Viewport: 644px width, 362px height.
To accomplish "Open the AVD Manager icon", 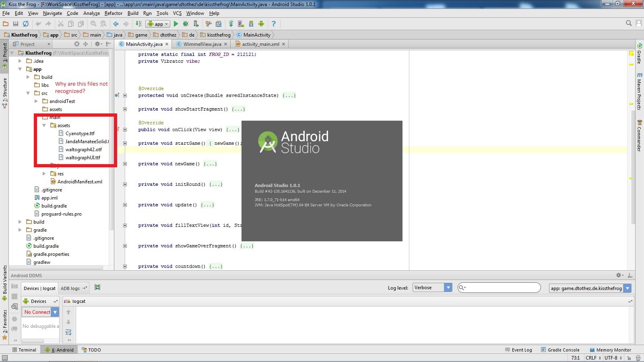I will 241,24.
